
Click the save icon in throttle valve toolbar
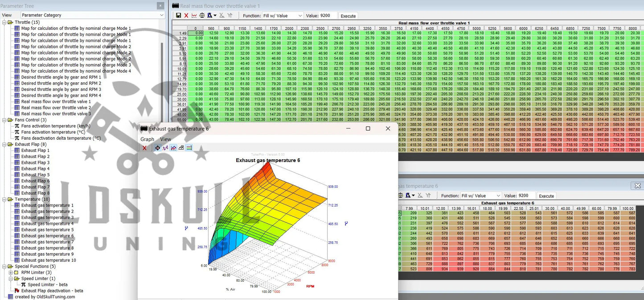[179, 16]
